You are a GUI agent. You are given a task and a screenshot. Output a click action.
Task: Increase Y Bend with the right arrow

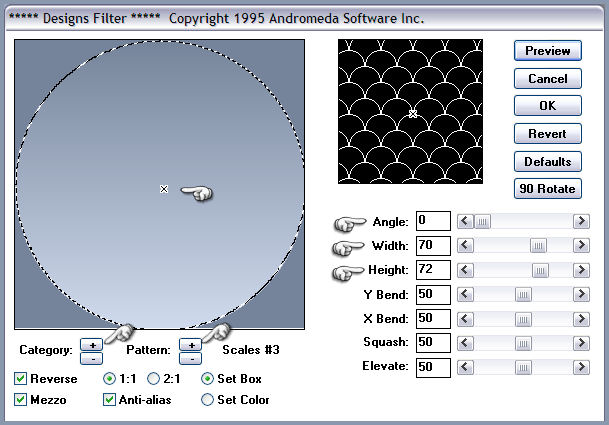tap(581, 294)
